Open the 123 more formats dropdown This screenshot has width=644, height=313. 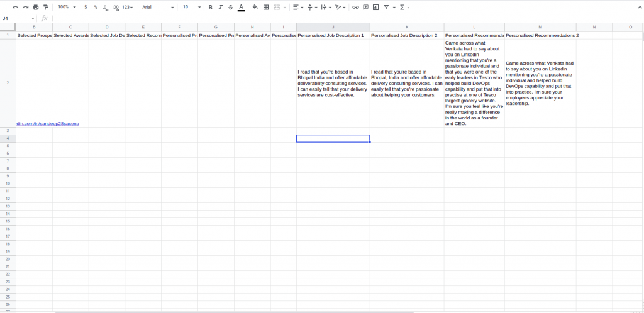127,7
